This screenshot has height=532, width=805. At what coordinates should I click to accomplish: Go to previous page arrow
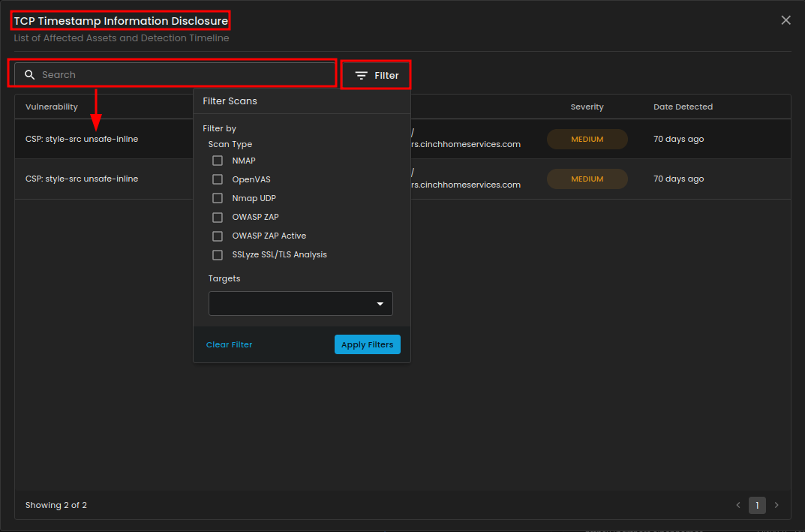pyautogui.click(x=738, y=506)
